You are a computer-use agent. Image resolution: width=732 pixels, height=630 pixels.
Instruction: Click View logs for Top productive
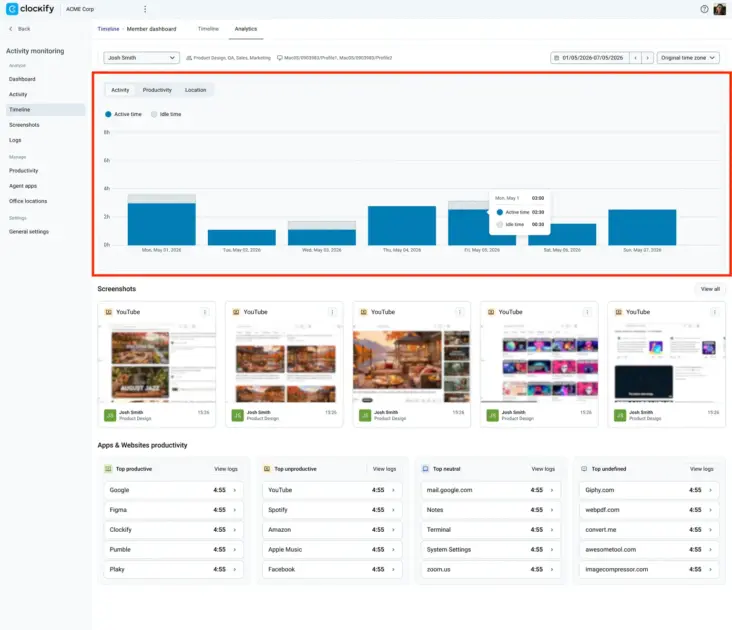(x=226, y=469)
